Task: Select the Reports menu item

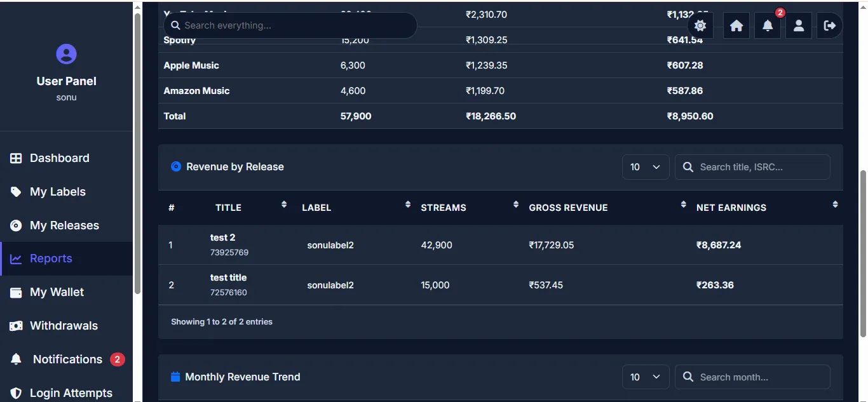Action: pos(66,258)
